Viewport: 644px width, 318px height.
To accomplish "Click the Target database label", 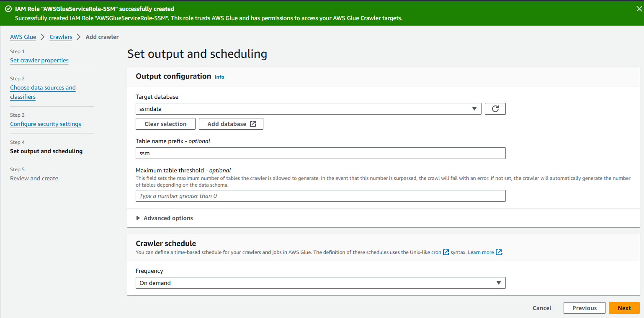I will [157, 97].
